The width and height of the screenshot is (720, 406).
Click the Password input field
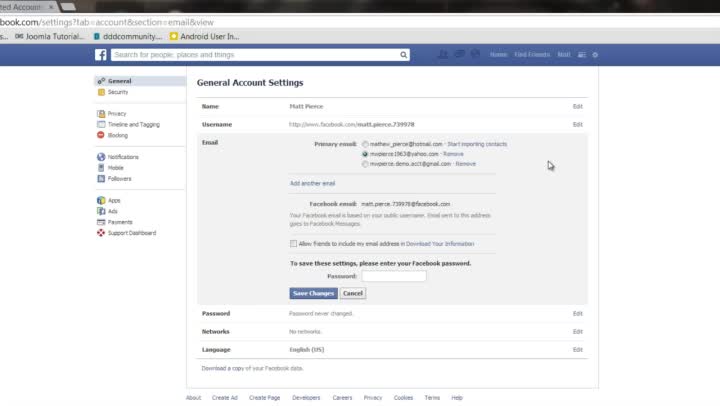[x=394, y=276]
